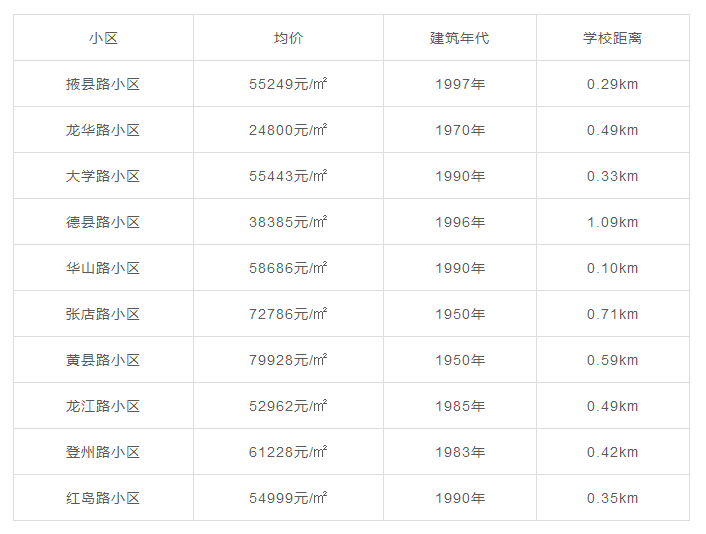
Task: Select the 黄县路小区 name cell
Action: [x=103, y=360]
